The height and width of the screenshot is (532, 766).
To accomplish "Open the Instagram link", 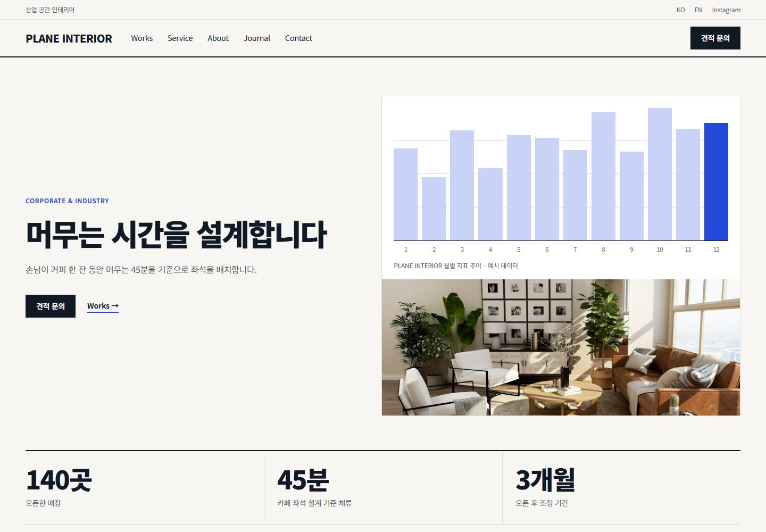I will pos(726,10).
